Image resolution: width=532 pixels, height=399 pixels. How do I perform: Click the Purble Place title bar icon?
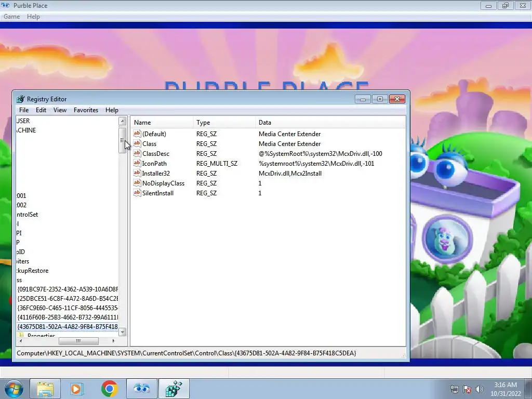click(x=5, y=5)
